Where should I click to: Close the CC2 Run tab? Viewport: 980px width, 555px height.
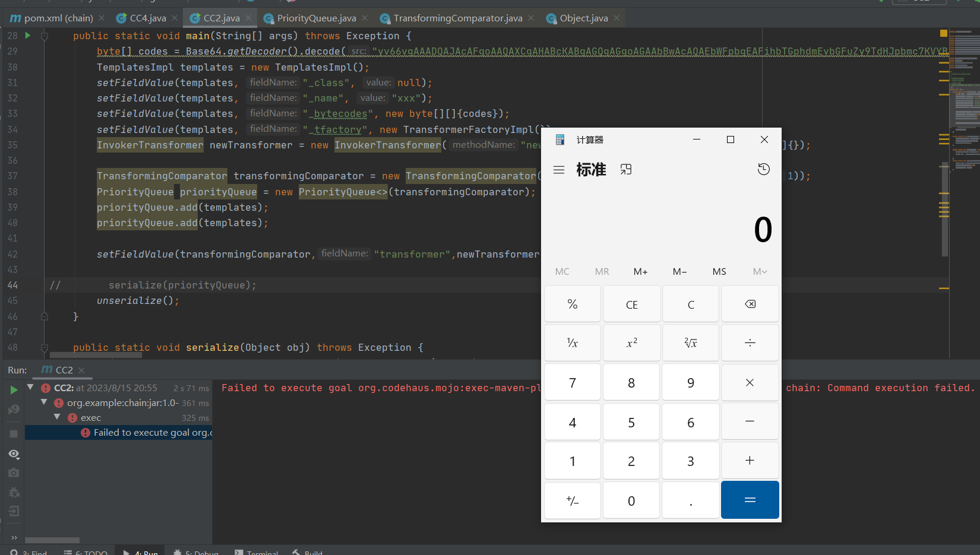(81, 370)
